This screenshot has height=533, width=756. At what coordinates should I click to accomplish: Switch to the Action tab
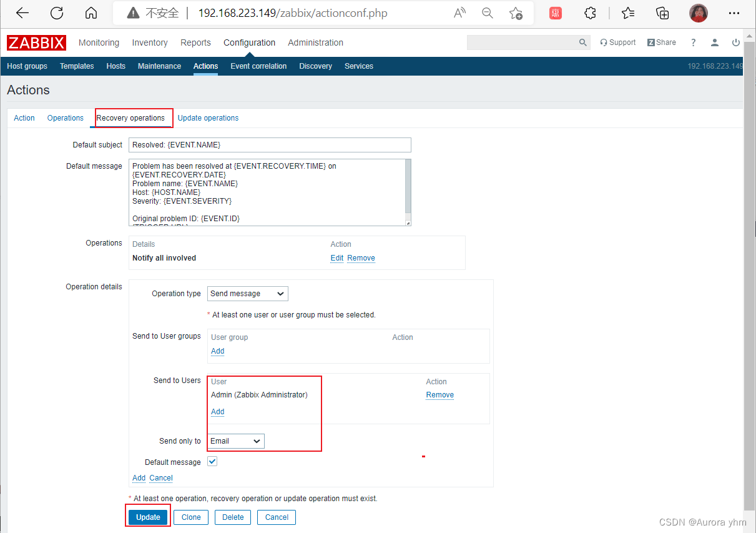24,118
